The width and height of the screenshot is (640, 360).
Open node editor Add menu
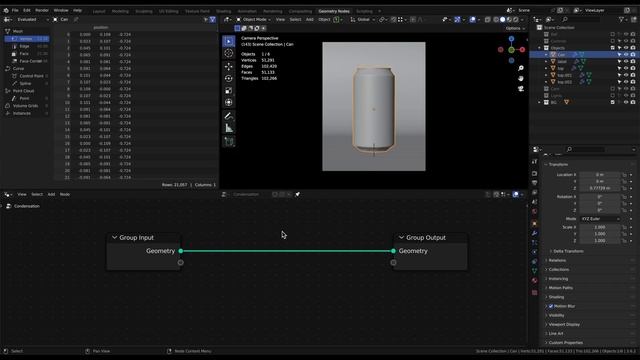click(51, 194)
